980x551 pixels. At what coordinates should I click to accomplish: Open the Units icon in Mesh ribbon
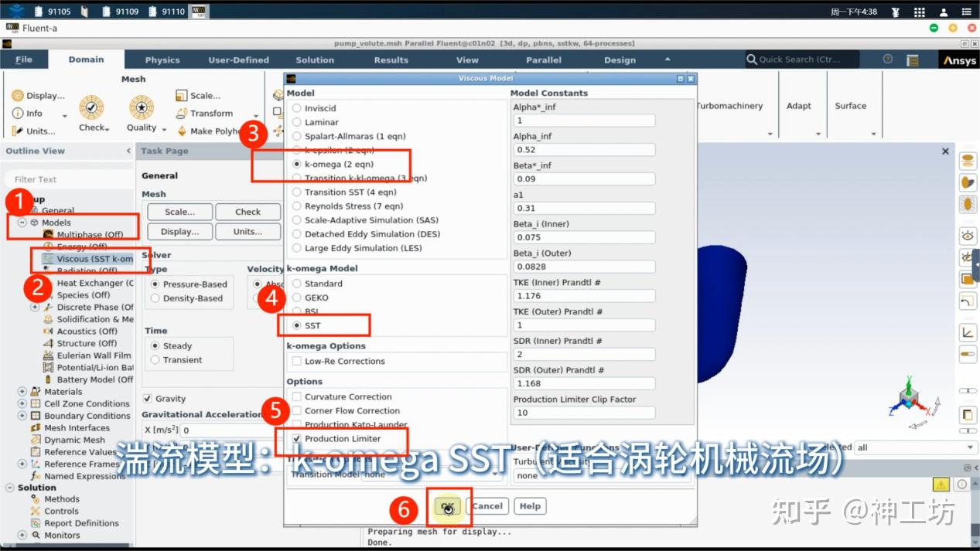point(17,131)
